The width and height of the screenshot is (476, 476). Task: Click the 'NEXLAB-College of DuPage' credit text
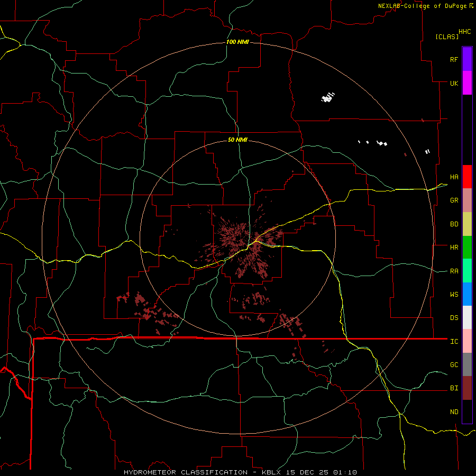[422, 6]
